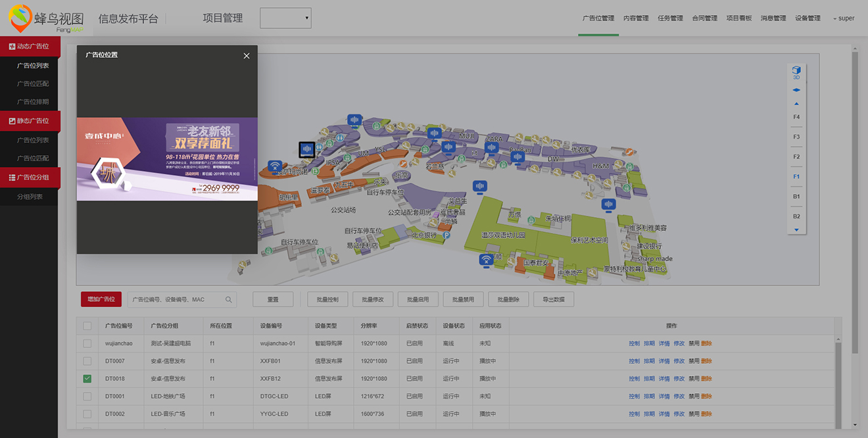Close the 广告位位置 preview popup
868x438 pixels.
tap(247, 56)
